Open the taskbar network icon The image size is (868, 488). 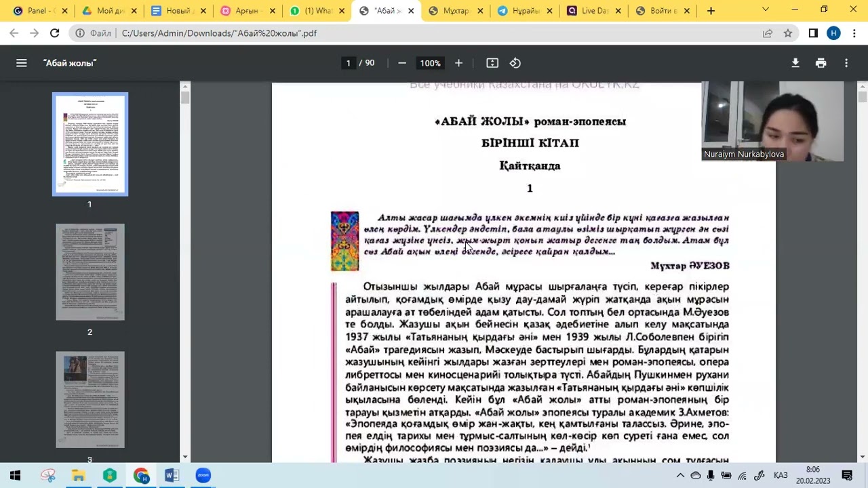coord(743,475)
